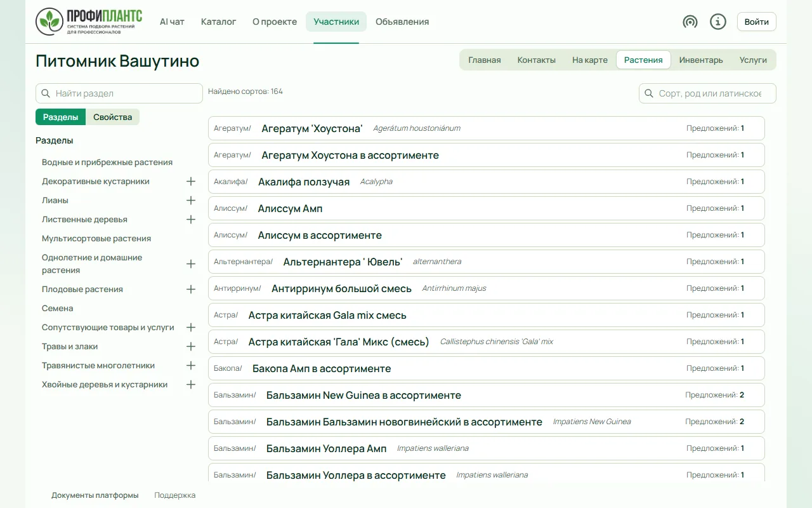
Task: Expand the Декоративные кустарники section
Action: (191, 181)
